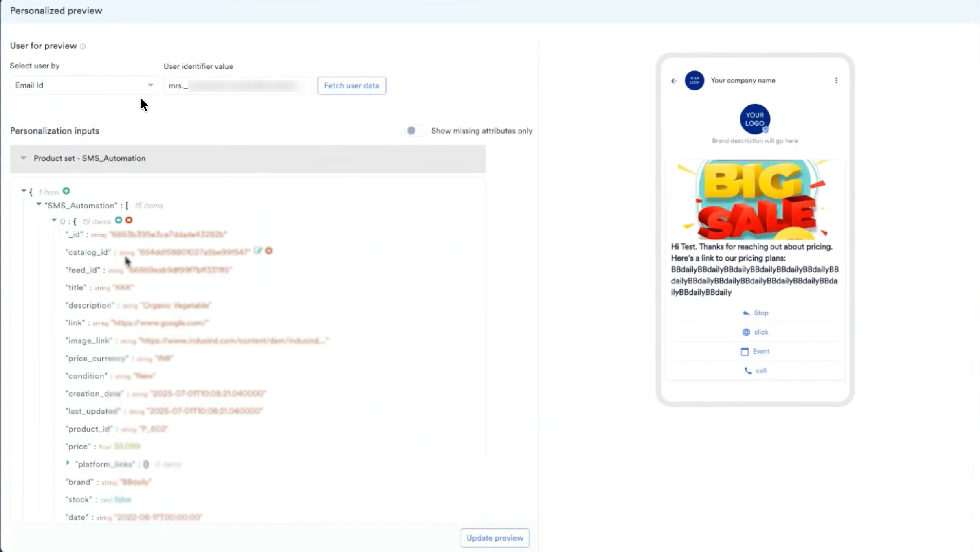Click small logo avatar in phone header
The height and width of the screenshot is (552, 980).
[694, 81]
